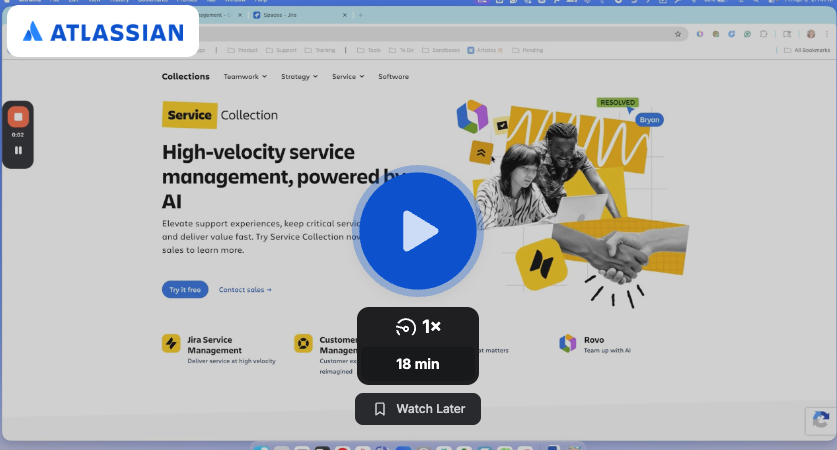Screen dimensions: 837x450
Task: Bookmark this page with the star icon
Action: [x=678, y=34]
